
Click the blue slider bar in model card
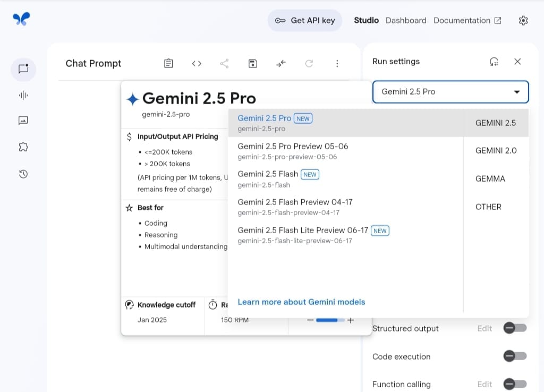[x=330, y=320]
